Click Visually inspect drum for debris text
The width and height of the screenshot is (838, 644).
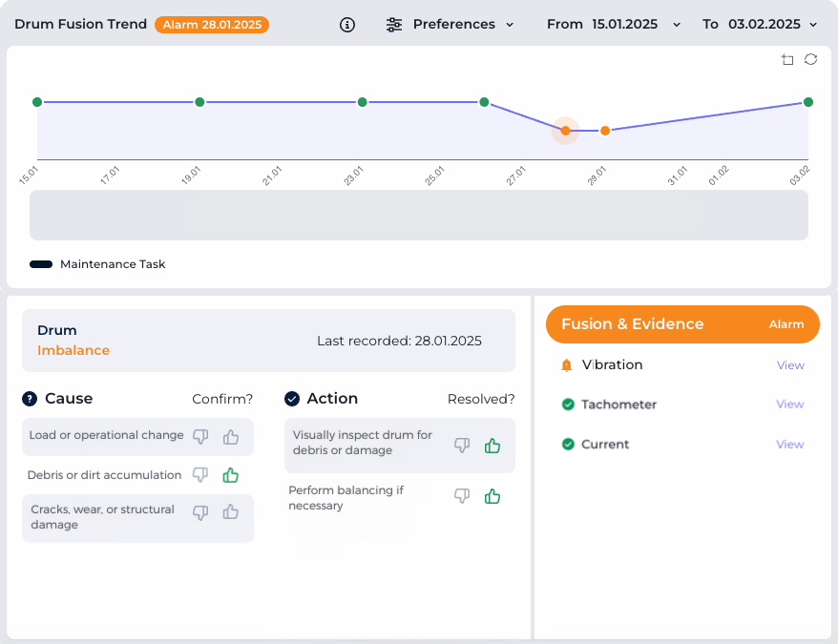point(363,443)
